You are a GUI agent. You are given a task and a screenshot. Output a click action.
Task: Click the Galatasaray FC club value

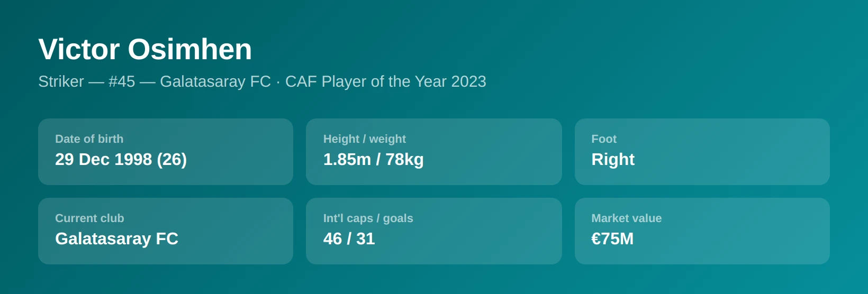(x=116, y=238)
